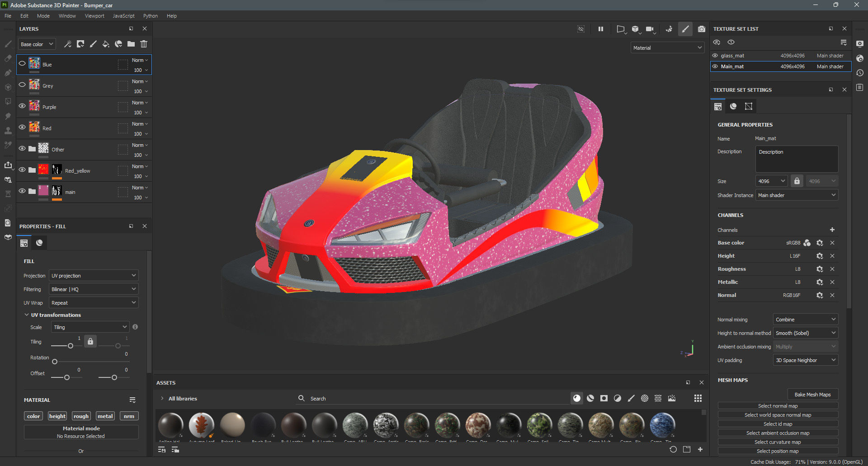Viewport: 868px width, 466px height.
Task: Hide the Red layer
Action: tap(22, 127)
